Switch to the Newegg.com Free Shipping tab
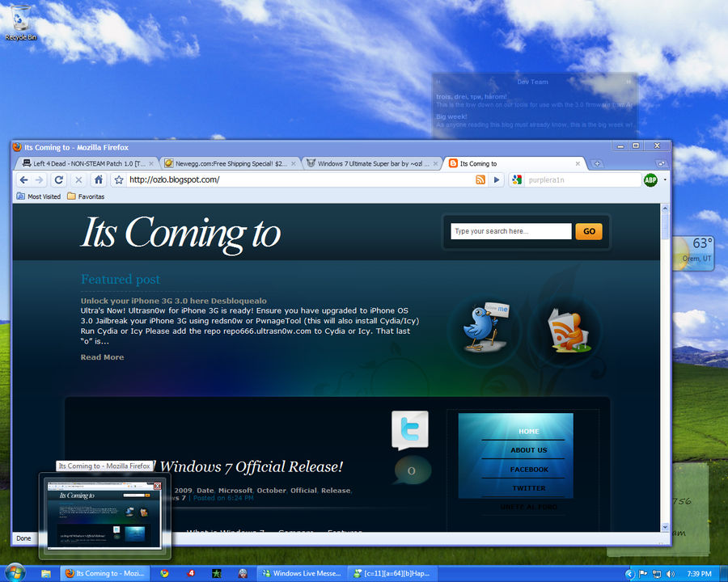728x582 pixels. tap(231, 162)
